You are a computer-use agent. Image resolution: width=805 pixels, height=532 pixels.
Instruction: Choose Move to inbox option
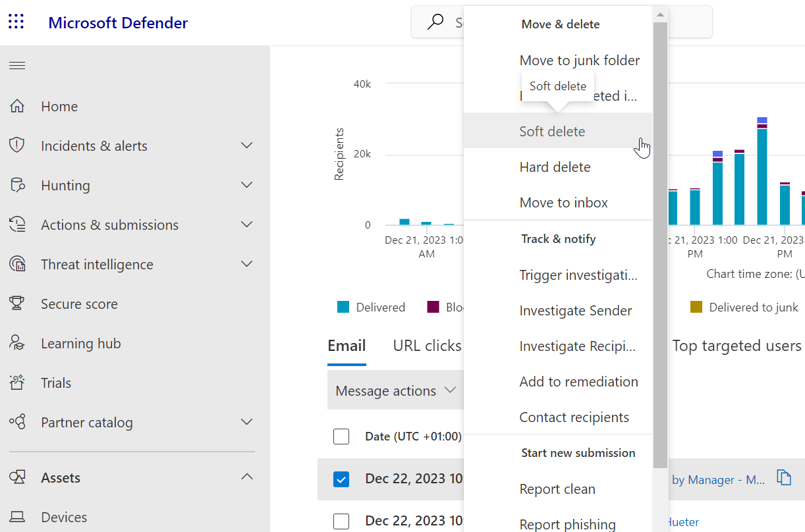558,203
